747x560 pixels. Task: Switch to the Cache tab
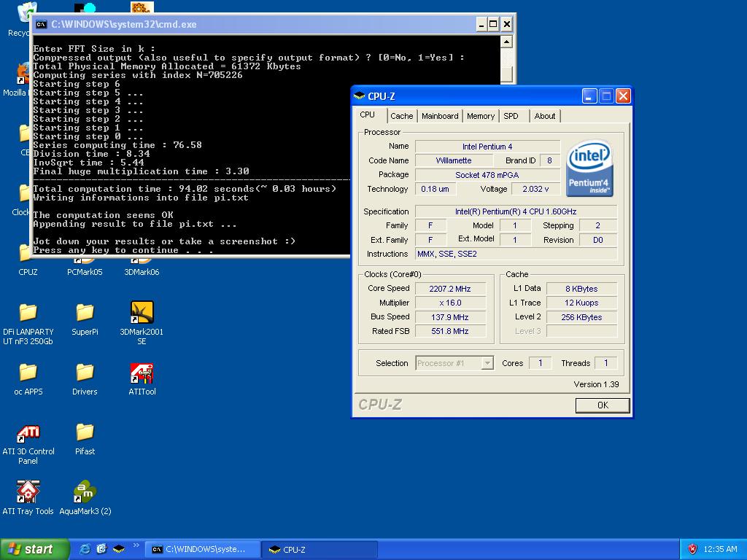(402, 116)
